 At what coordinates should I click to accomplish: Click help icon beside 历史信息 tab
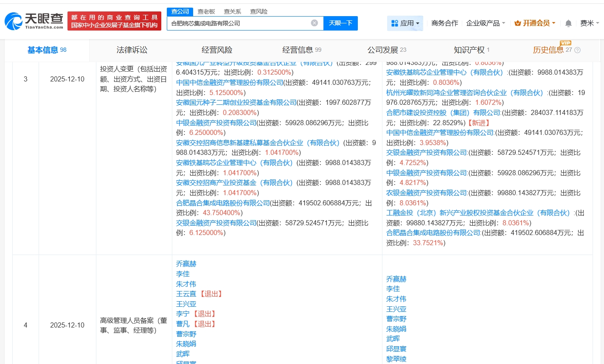[577, 50]
